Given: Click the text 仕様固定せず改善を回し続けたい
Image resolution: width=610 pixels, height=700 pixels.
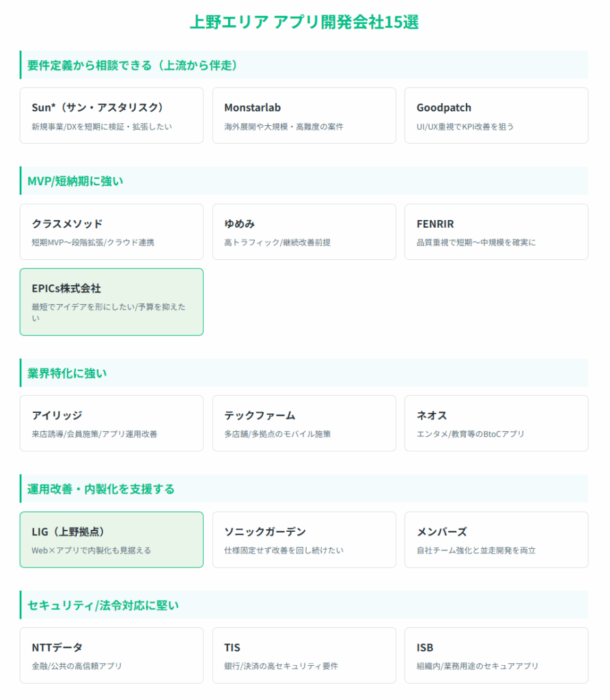Looking at the screenshot, I should [x=283, y=550].
